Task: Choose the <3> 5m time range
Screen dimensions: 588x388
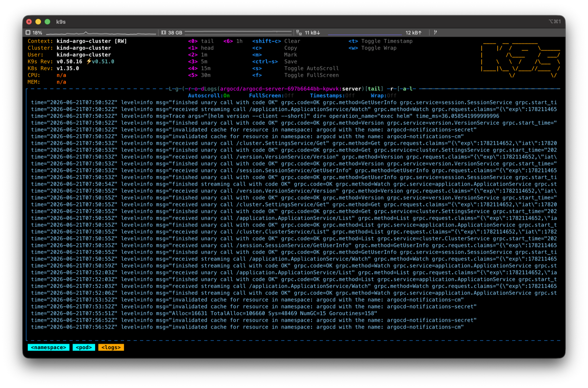Action: (x=198, y=62)
